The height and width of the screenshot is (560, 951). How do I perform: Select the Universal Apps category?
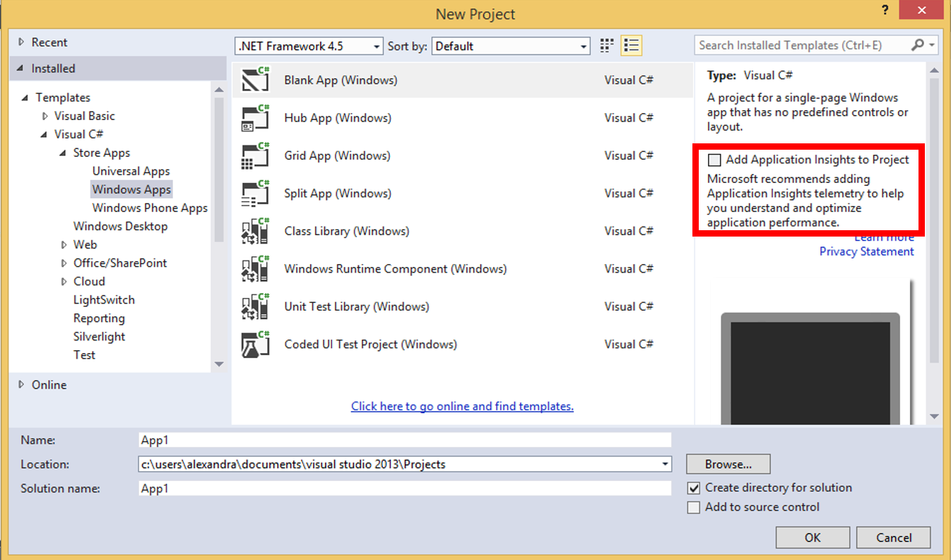tap(131, 171)
